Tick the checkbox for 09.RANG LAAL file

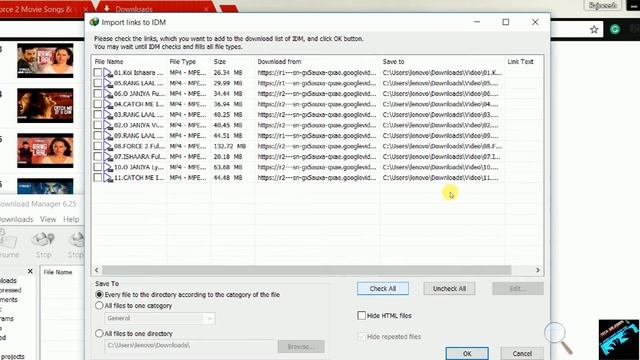[x=98, y=136]
